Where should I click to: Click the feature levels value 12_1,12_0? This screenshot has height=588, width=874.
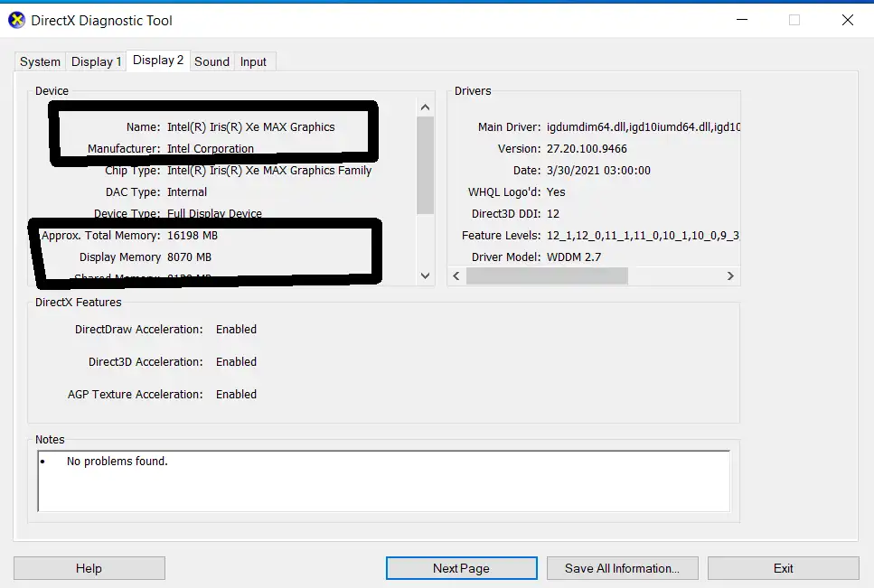[x=643, y=236]
